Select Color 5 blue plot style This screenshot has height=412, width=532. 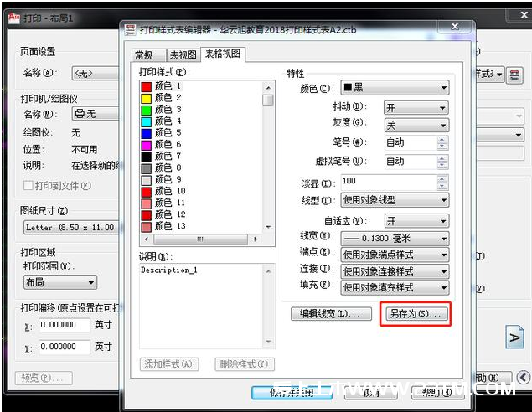(x=162, y=133)
